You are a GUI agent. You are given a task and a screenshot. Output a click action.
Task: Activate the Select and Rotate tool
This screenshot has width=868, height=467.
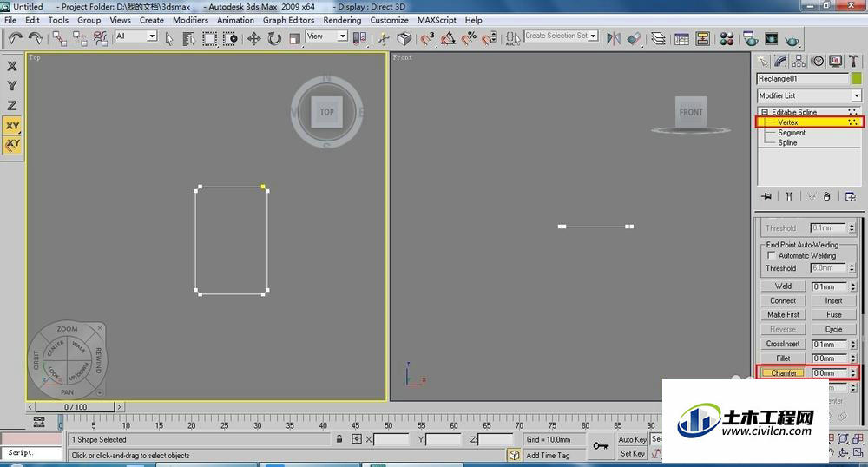[x=274, y=39]
